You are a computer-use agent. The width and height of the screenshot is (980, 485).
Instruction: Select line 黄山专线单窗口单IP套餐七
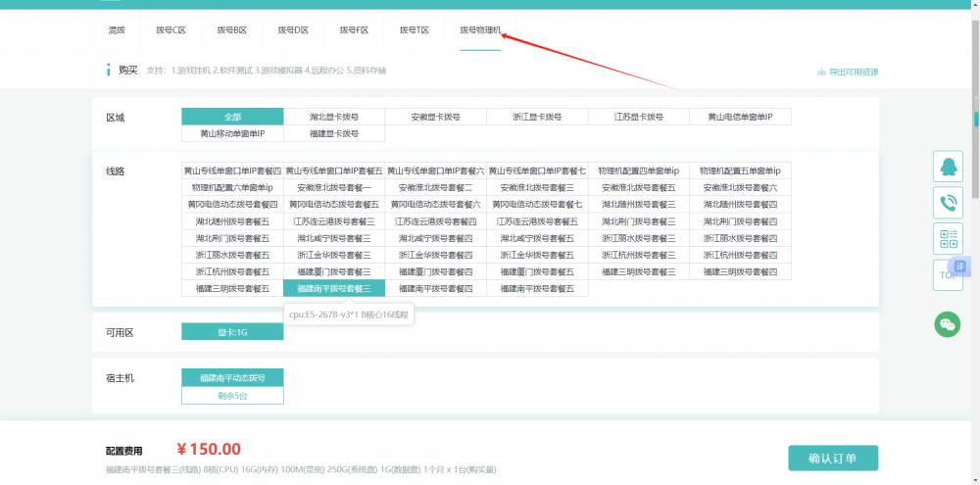click(x=537, y=170)
